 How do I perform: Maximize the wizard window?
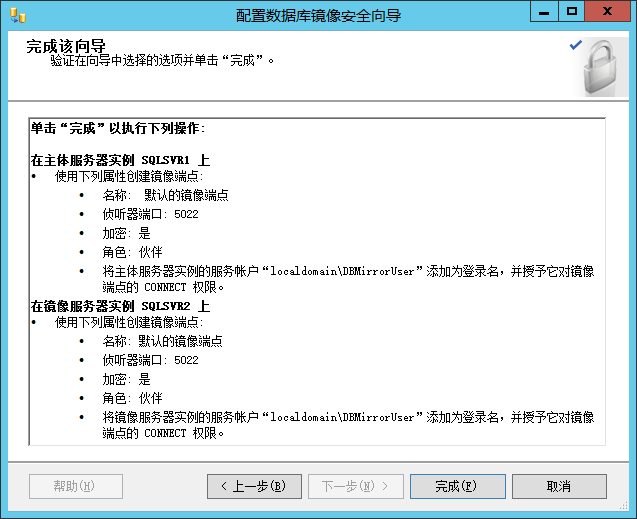571,12
